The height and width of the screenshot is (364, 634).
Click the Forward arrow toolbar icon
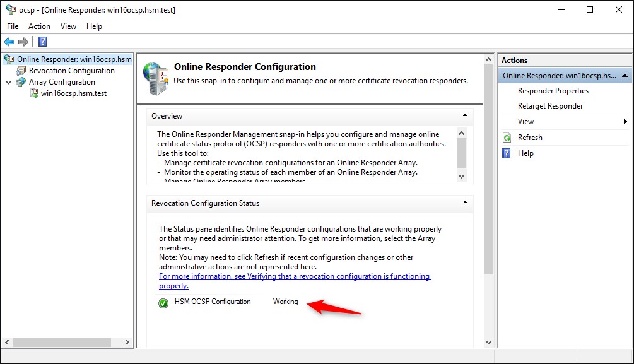click(x=23, y=42)
